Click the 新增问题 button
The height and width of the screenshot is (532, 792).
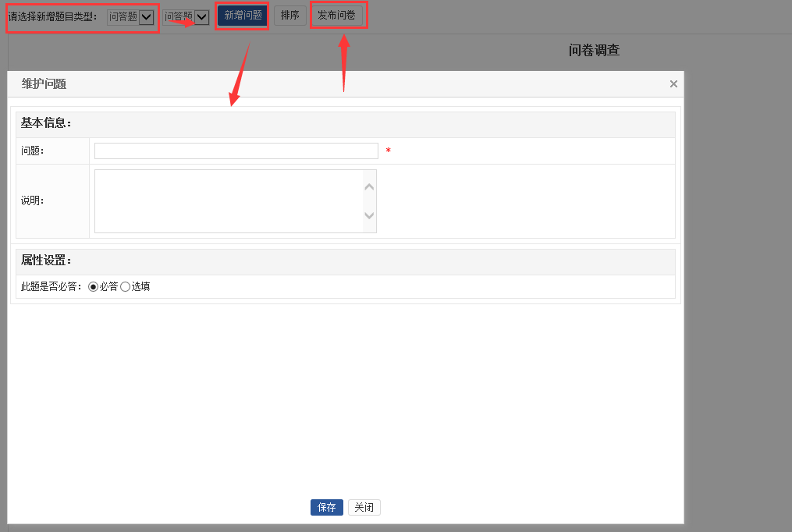pos(243,16)
